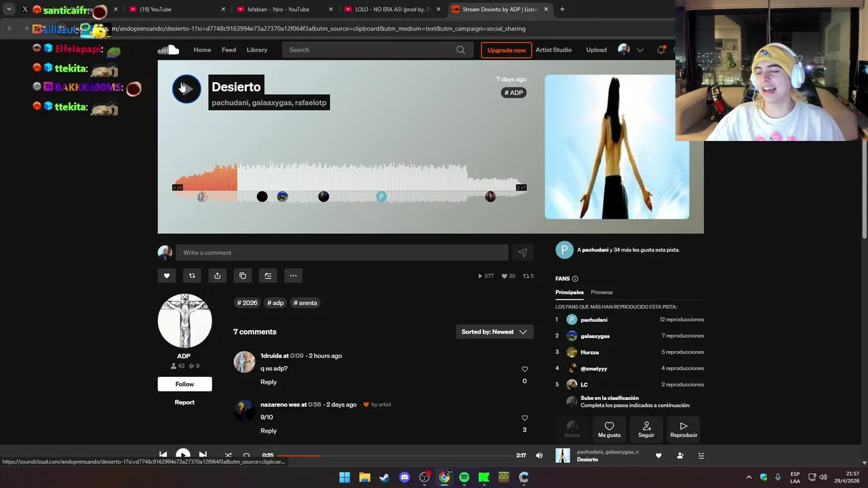Skip to next track in player bar

tap(203, 455)
